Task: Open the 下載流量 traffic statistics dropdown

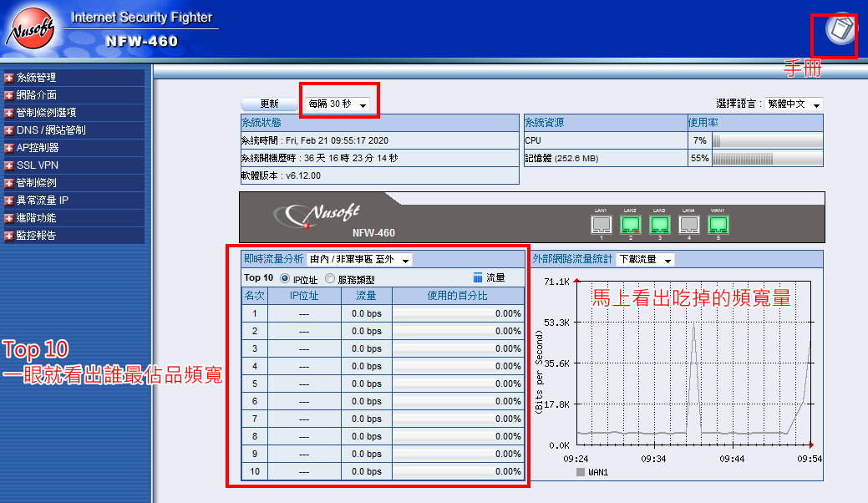Action: coord(644,260)
